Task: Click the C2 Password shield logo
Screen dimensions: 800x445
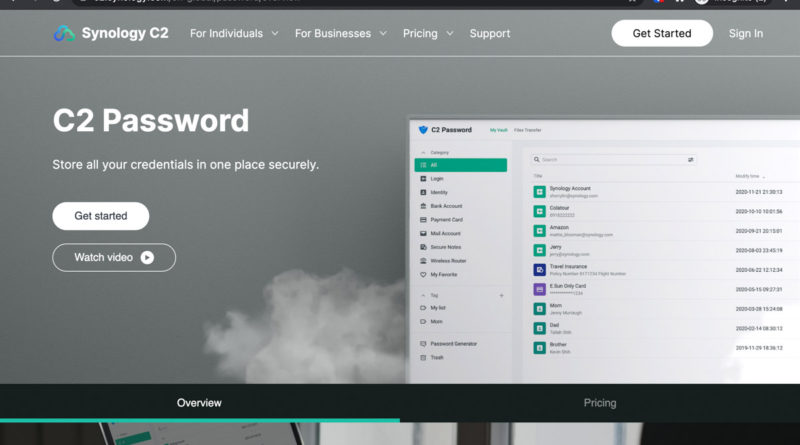Action: (x=423, y=130)
